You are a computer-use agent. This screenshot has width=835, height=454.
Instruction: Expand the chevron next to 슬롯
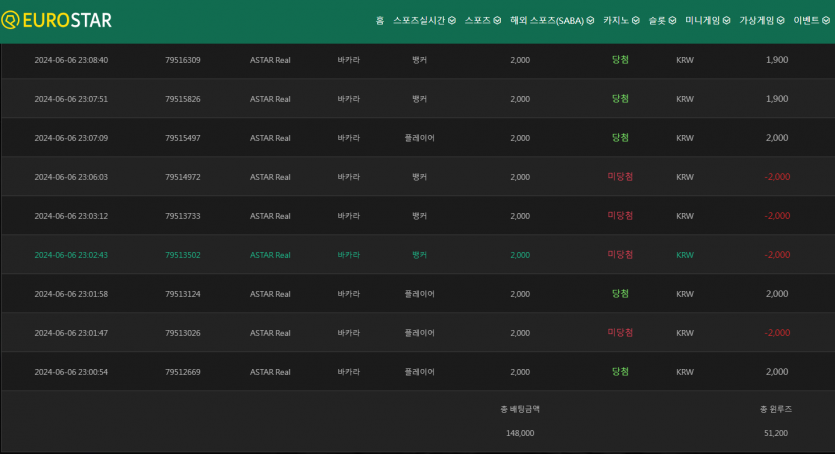pyautogui.click(x=672, y=20)
